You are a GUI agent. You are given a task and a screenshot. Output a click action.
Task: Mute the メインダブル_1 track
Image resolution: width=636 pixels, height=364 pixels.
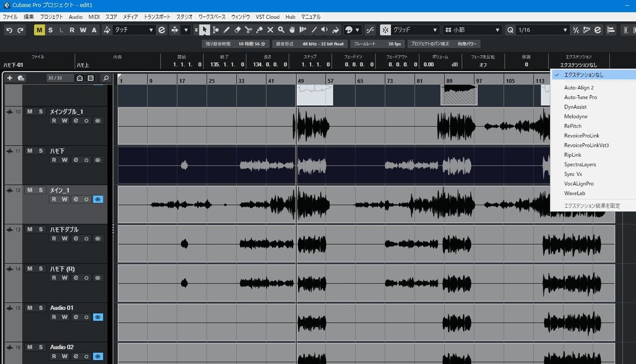(x=30, y=111)
